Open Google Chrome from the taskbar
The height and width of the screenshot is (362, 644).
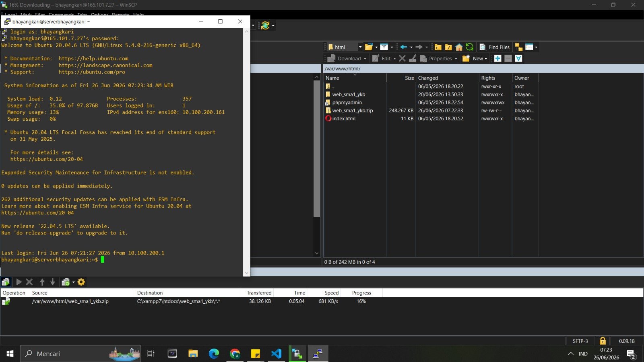[x=235, y=354]
